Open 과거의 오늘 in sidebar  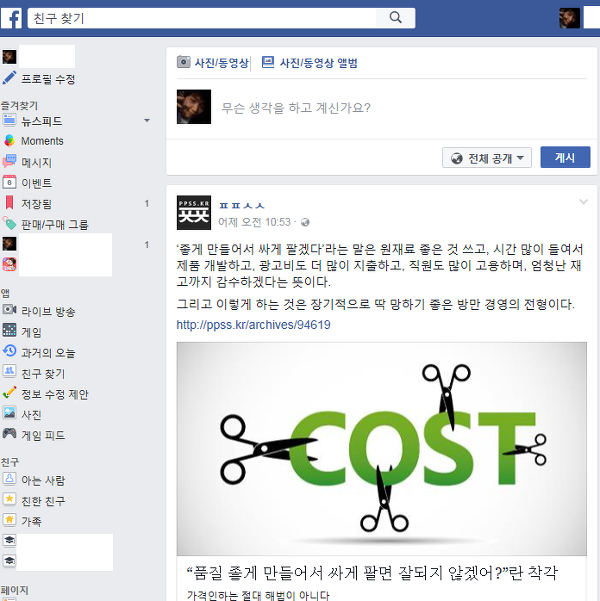point(48,353)
